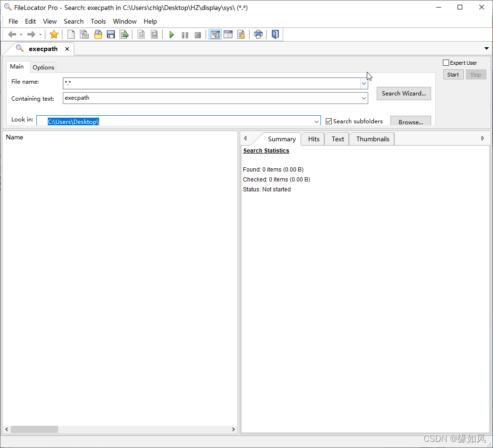Open the Edit menu
The width and height of the screenshot is (493, 448).
click(31, 21)
